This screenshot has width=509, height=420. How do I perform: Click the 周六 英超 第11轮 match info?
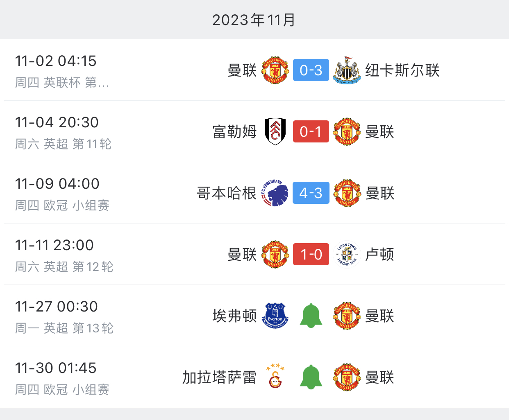point(63,144)
